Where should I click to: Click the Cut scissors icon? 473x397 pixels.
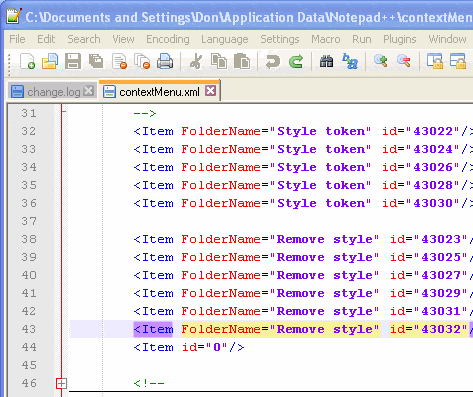click(196, 61)
